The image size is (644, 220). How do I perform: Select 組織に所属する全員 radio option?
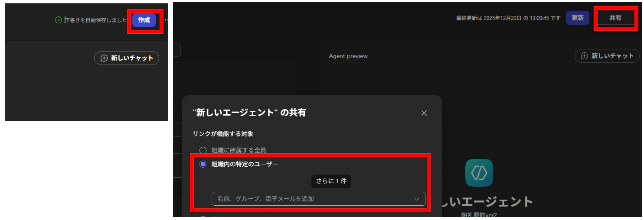click(203, 150)
